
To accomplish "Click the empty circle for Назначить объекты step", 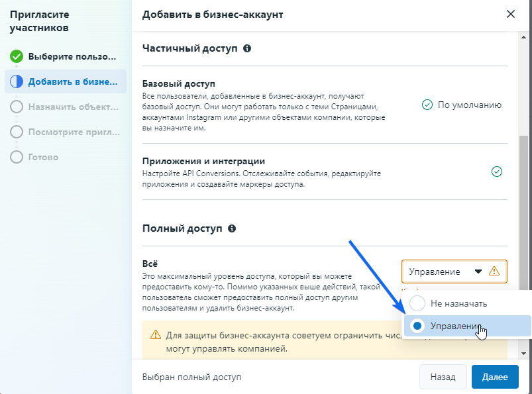I will click(x=17, y=107).
